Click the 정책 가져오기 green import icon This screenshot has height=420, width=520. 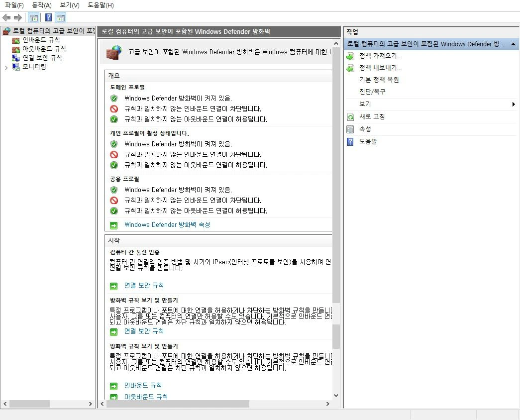tap(350, 56)
